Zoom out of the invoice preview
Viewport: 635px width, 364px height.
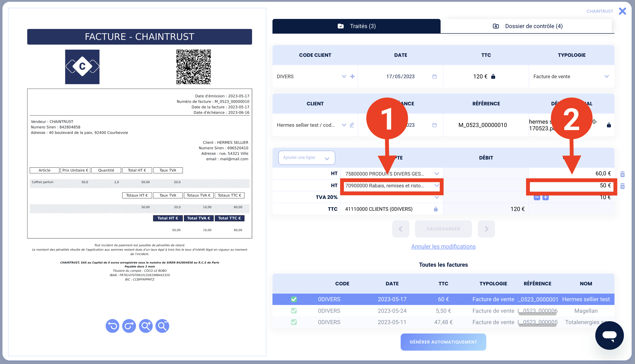[x=162, y=326]
